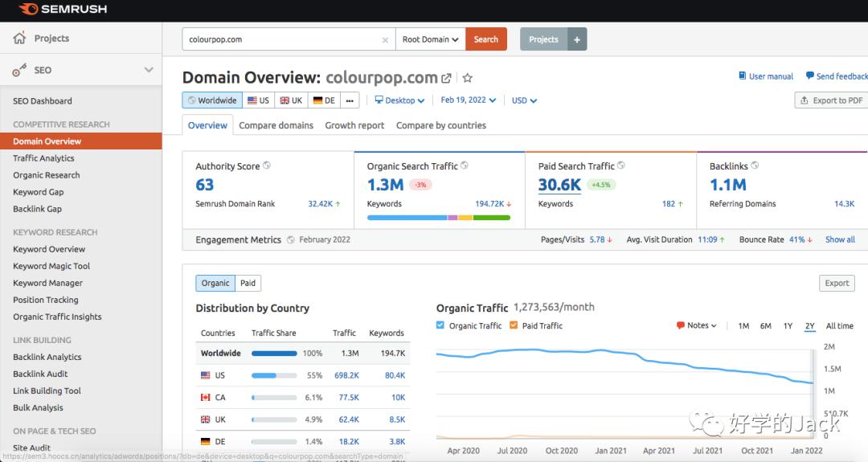Click the plus icon next to Projects button
The width and height of the screenshot is (868, 462).
[x=577, y=39]
